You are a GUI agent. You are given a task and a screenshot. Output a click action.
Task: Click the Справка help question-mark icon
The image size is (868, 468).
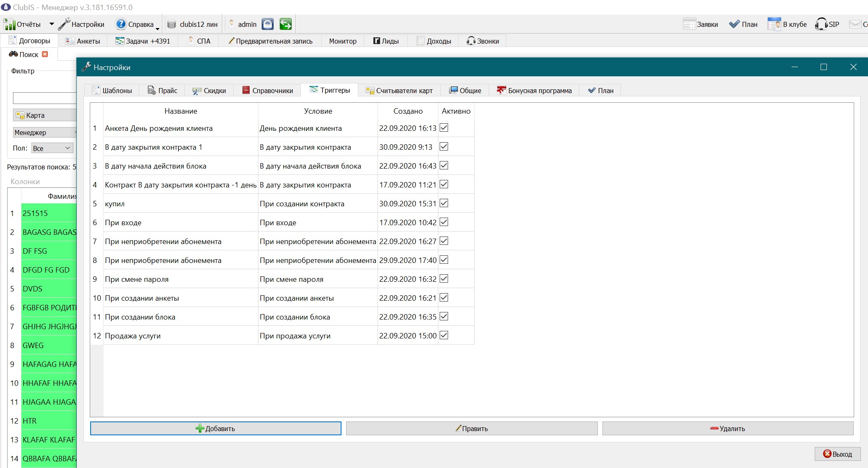(121, 24)
